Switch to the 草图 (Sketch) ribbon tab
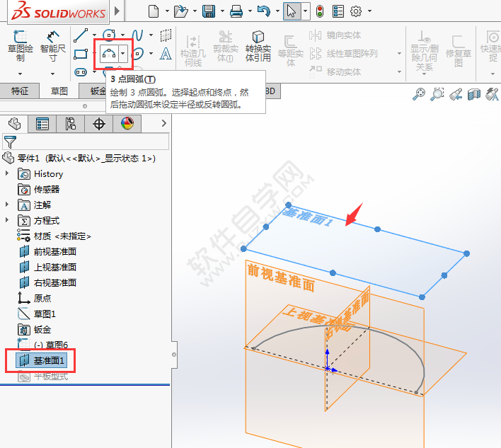The height and width of the screenshot is (448, 501). [59, 91]
